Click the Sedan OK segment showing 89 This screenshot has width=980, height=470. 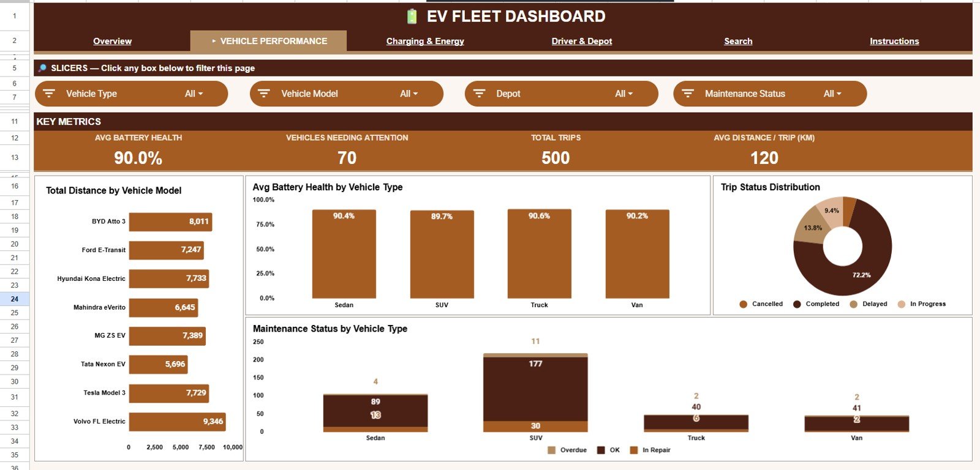click(375, 411)
